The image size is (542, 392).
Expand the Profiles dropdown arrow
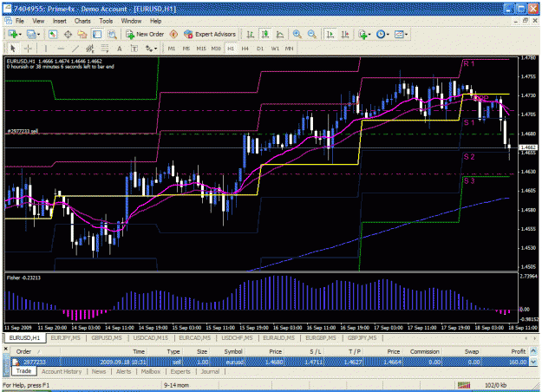pyautogui.click(x=38, y=34)
